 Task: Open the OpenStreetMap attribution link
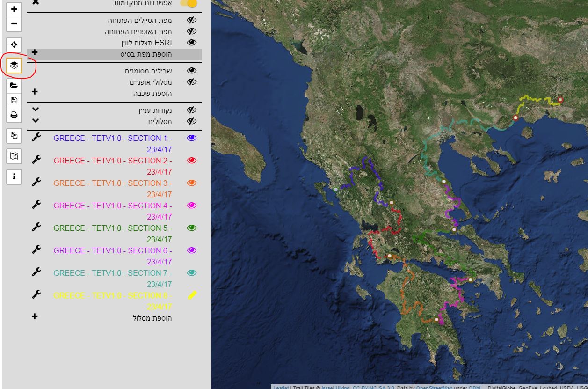434,387
